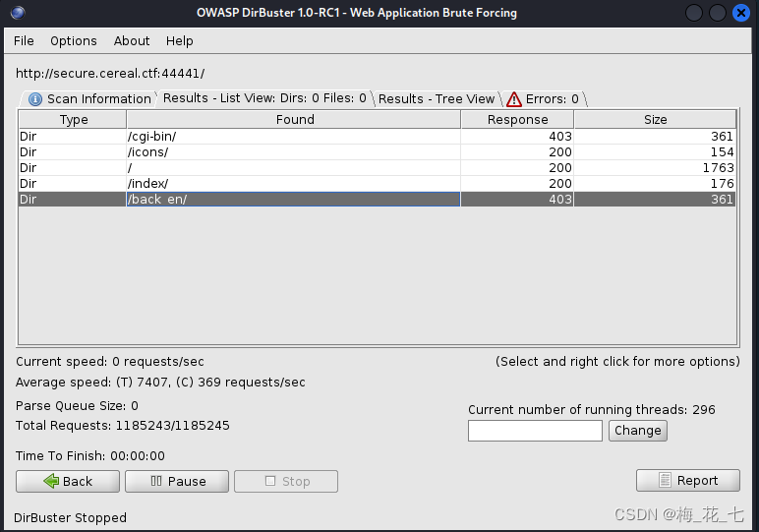The image size is (759, 532).
Task: Open the File menu
Action: point(24,41)
